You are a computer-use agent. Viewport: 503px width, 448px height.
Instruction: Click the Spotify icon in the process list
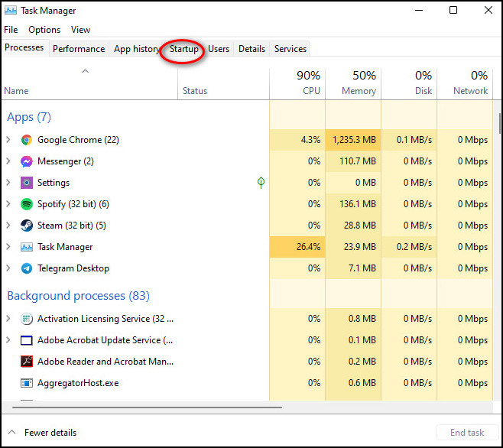[x=27, y=204]
